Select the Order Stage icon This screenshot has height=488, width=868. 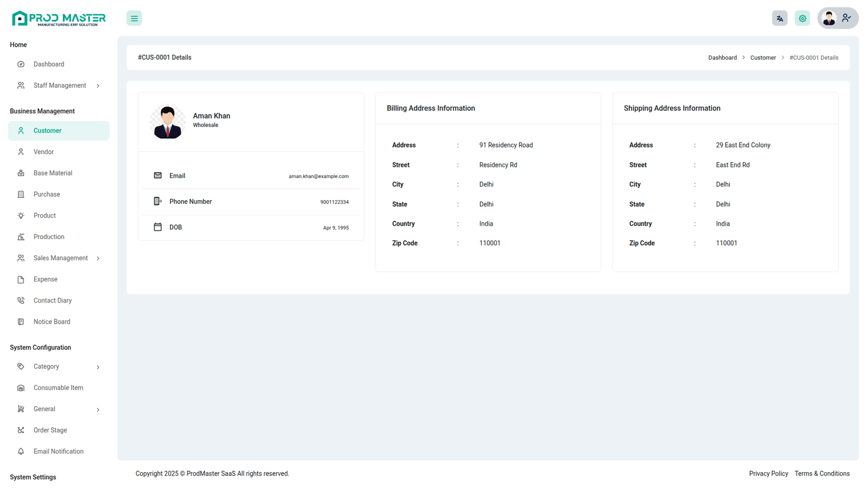tap(21, 430)
